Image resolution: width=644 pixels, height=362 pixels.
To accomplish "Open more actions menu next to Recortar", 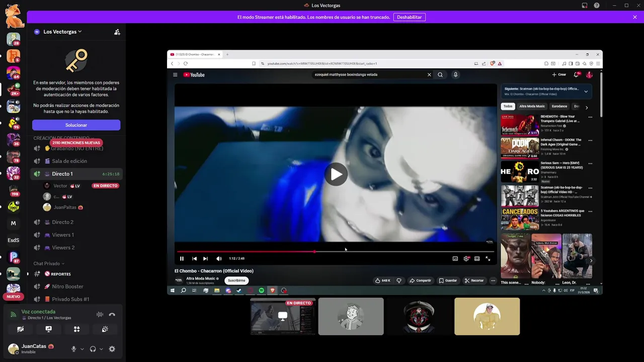I will (x=493, y=281).
